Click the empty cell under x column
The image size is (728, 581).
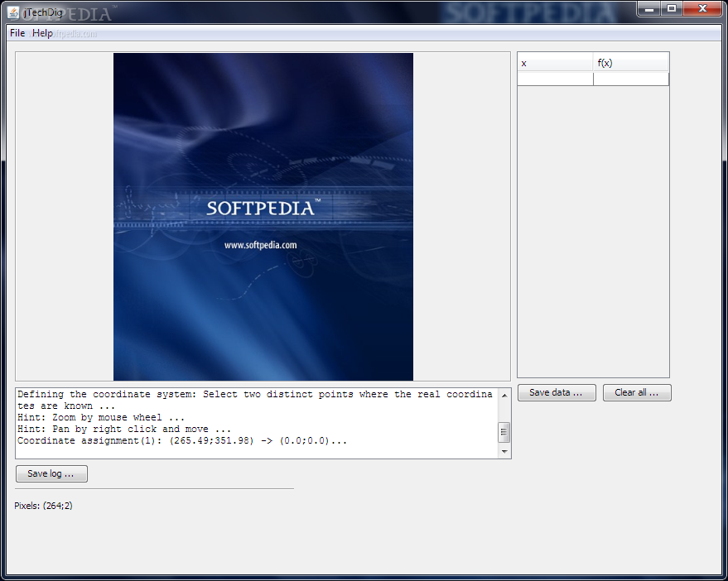555,79
